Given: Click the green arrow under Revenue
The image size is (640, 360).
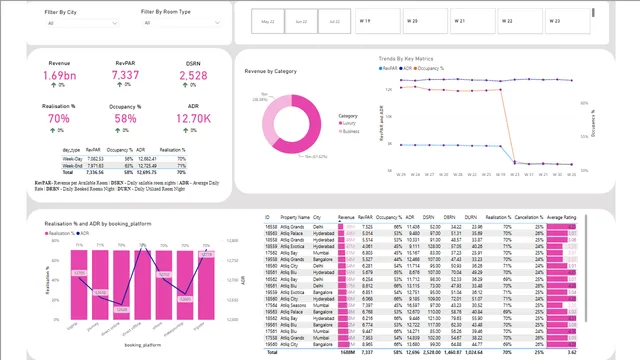Looking at the screenshot, I should [53, 85].
